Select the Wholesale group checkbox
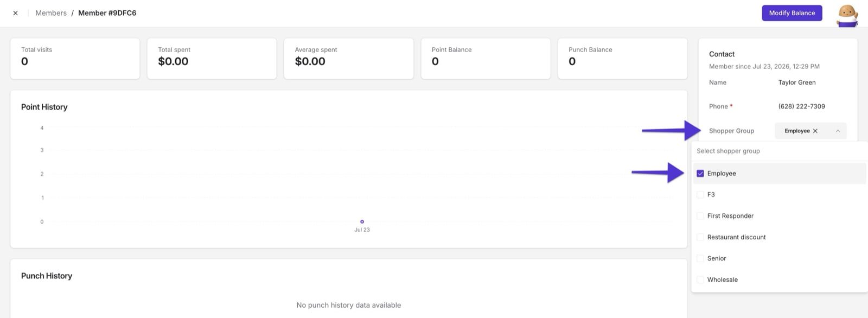This screenshot has height=318, width=868. click(700, 279)
